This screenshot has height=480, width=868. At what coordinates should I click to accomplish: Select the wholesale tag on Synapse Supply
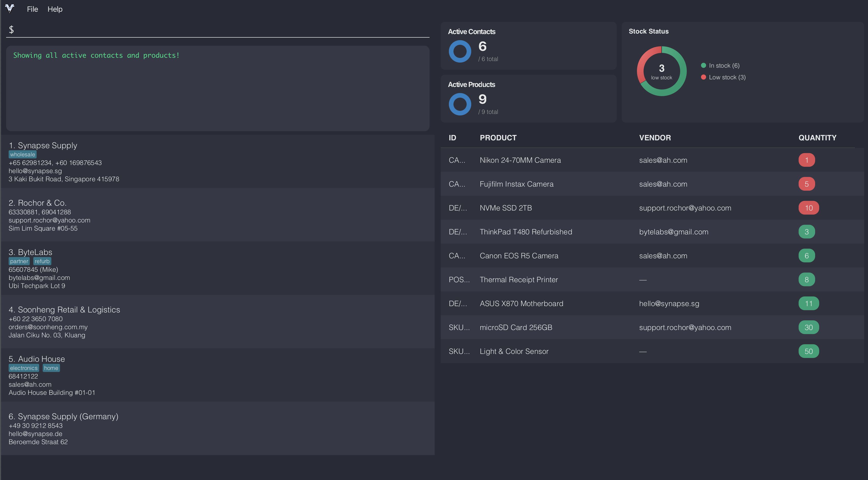[22, 154]
